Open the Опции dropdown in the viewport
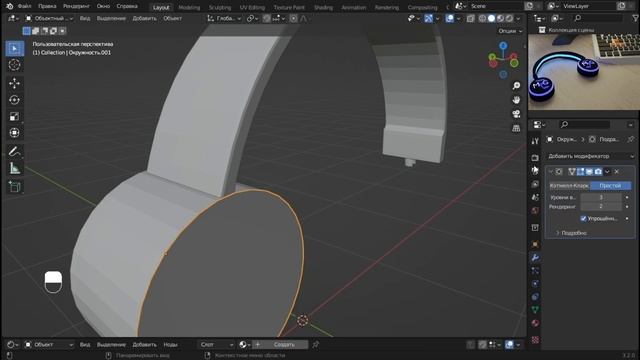 pos(510,31)
